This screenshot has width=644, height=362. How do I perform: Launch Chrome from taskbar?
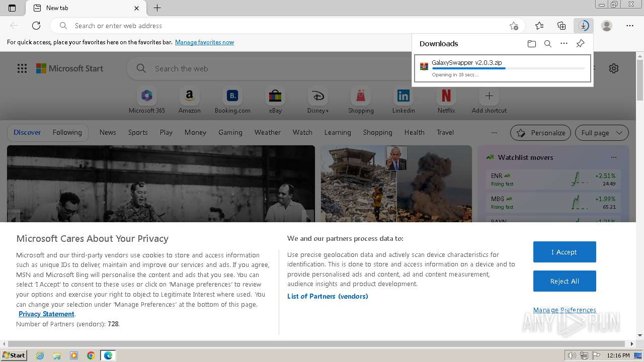tap(91, 355)
